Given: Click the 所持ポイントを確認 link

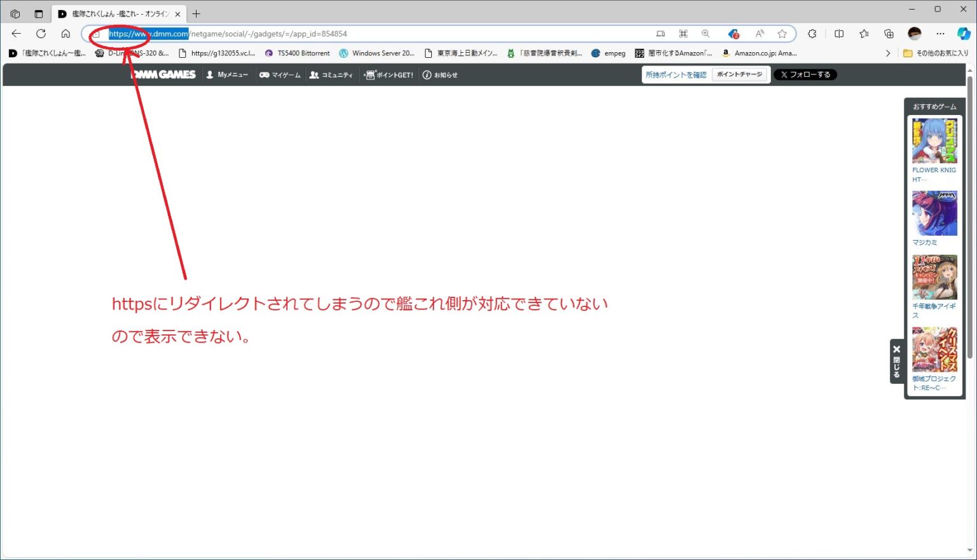Looking at the screenshot, I should click(x=676, y=74).
